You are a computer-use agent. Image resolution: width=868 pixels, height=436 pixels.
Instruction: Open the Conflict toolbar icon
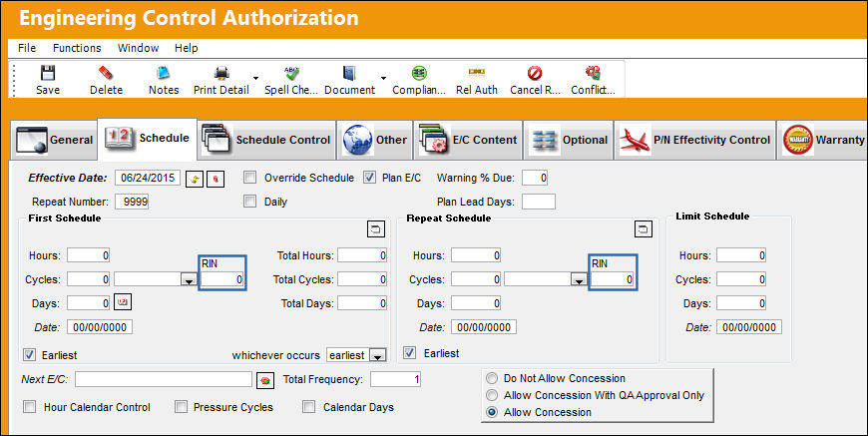[x=593, y=73]
